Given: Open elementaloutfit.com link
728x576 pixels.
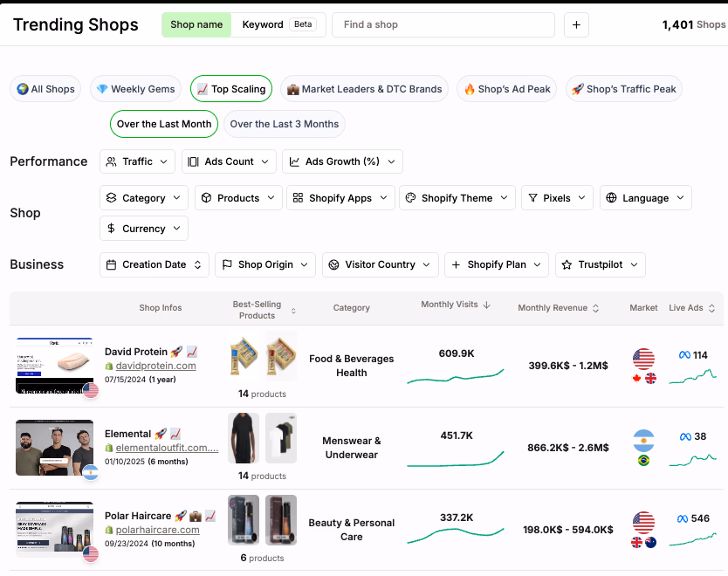Looking at the screenshot, I should click(x=167, y=448).
